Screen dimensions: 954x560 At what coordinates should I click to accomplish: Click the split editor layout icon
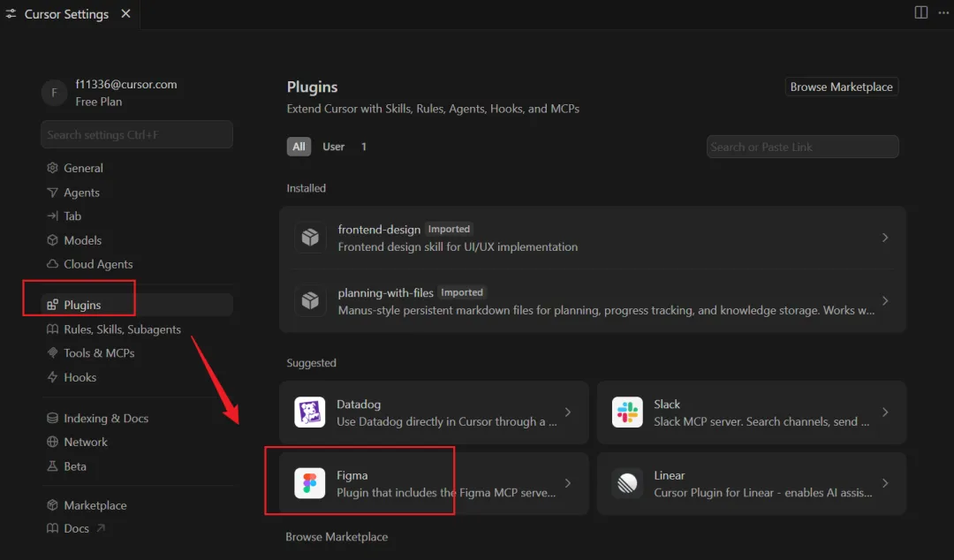tap(921, 12)
